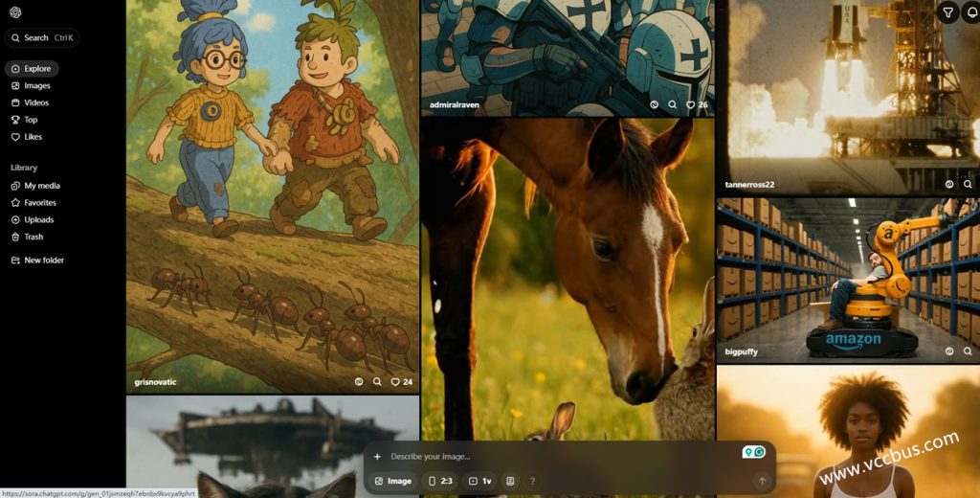Screen dimensions: 980x498
Task: Open the presets icon in prompt bar
Action: [510, 481]
